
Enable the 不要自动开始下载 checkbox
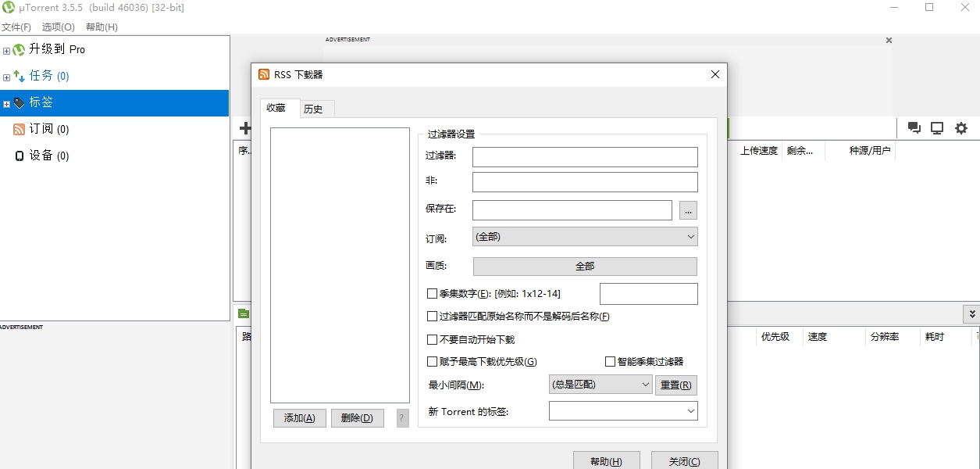coord(432,339)
